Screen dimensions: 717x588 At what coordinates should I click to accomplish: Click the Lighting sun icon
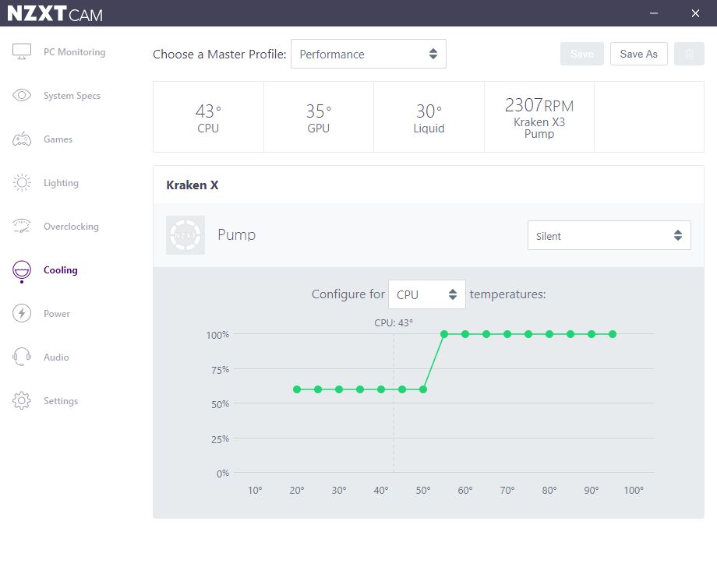click(x=22, y=183)
